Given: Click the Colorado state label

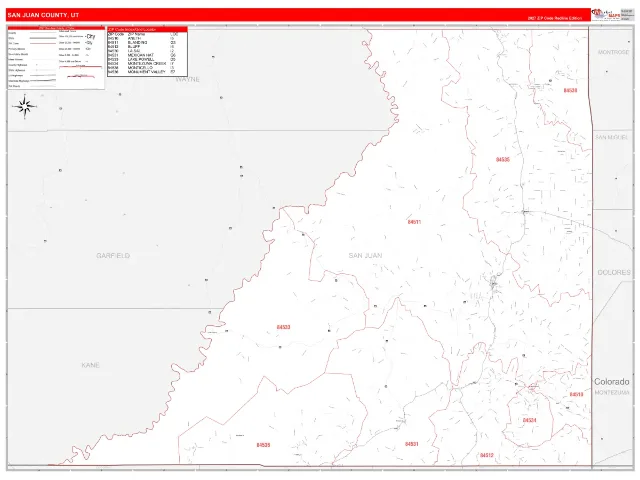Looking at the screenshot, I should 611,382.
